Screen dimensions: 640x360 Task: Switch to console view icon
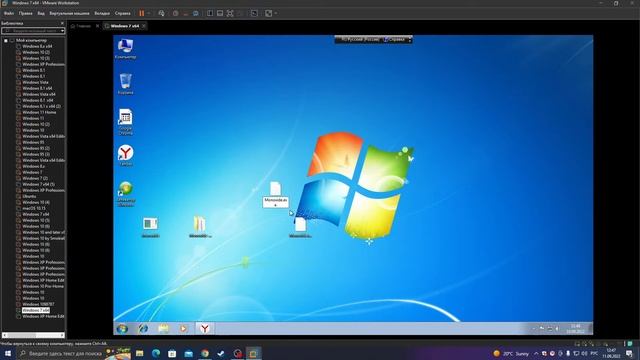click(254, 13)
